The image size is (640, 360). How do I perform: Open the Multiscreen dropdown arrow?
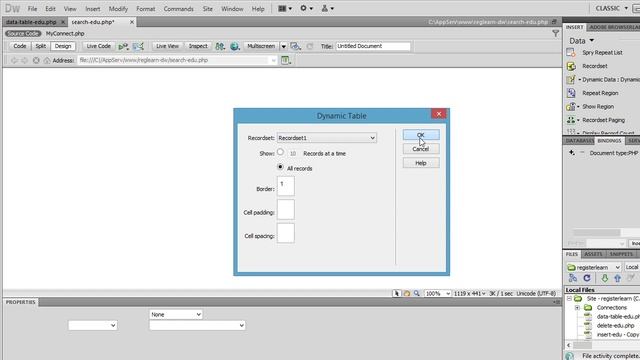[283, 47]
